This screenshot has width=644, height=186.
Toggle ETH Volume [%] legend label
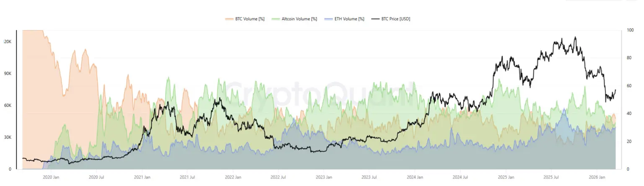pyautogui.click(x=349, y=19)
